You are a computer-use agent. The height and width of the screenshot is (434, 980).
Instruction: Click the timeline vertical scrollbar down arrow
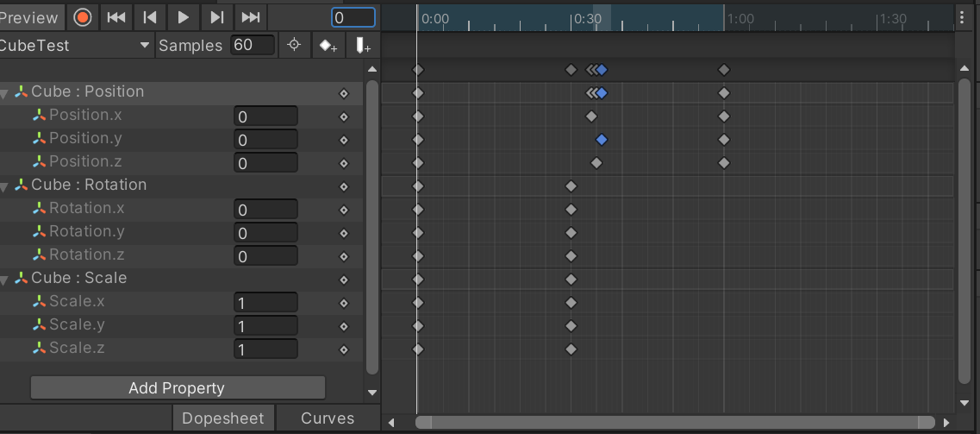pos(964,403)
